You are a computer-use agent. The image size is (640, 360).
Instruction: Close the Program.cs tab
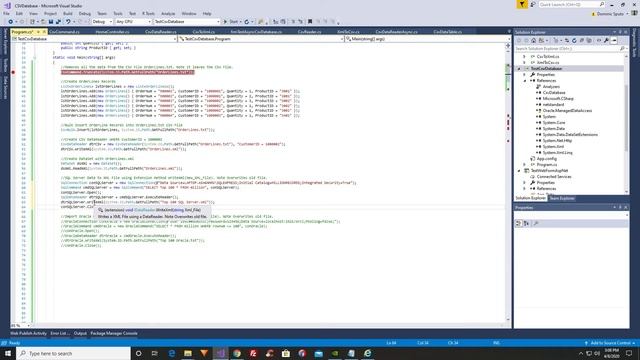pyautogui.click(x=44, y=32)
